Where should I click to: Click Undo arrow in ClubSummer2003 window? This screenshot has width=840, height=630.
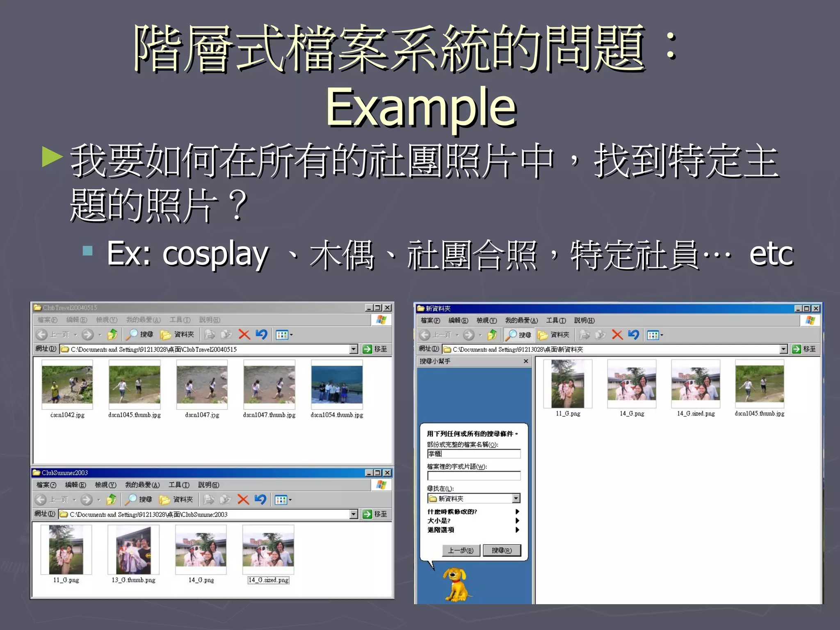tap(260, 500)
